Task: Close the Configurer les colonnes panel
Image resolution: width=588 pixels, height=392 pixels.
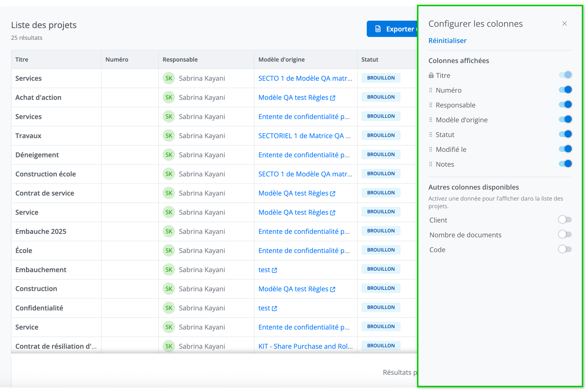Action: (564, 24)
